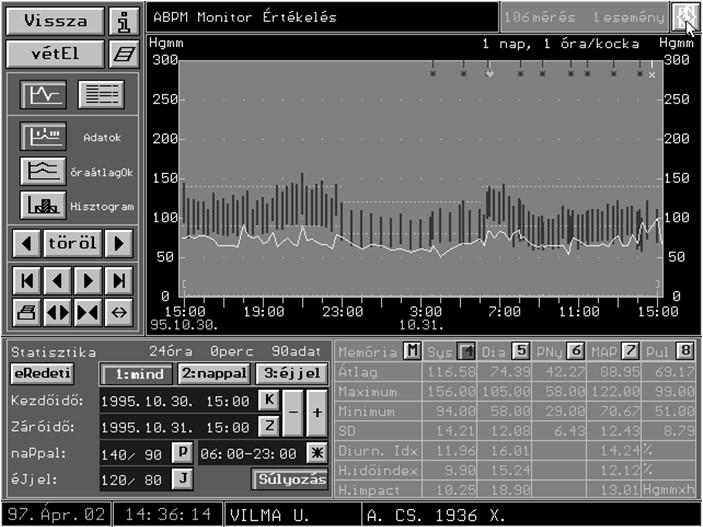Click the patient name VILMA U.
The height and width of the screenshot is (527, 703).
point(270,515)
